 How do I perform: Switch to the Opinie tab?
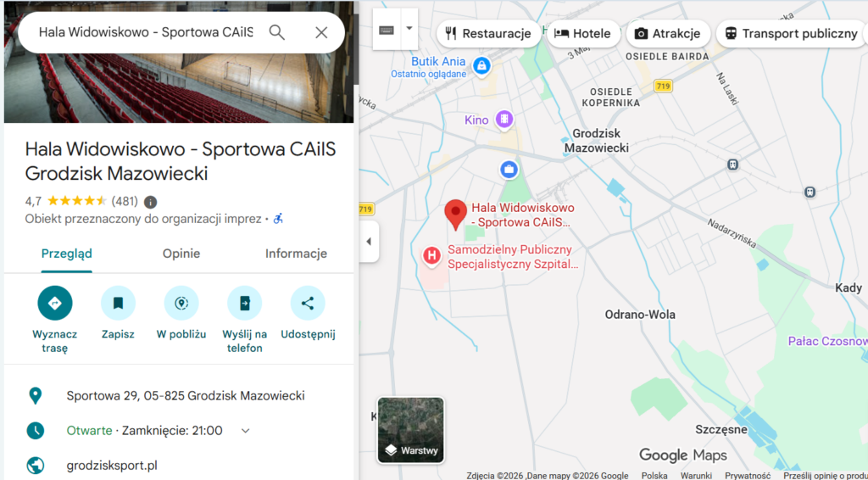[181, 254]
